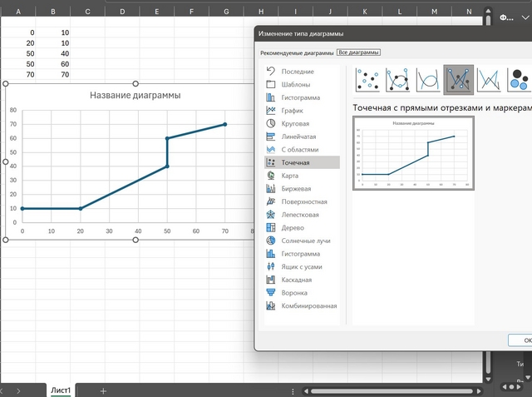Switch to Рекомендуемые диаграммы tab
The image size is (532, 397).
pyautogui.click(x=297, y=52)
